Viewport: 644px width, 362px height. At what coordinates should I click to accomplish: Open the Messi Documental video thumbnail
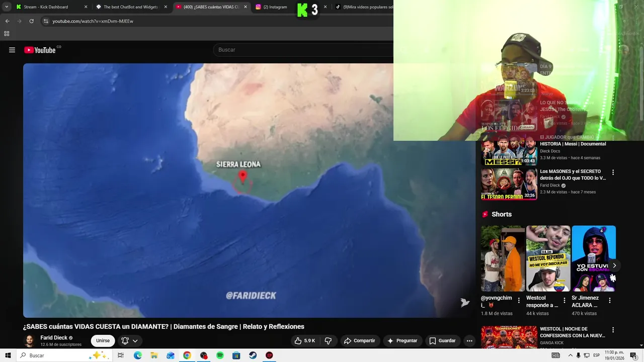tap(509, 151)
